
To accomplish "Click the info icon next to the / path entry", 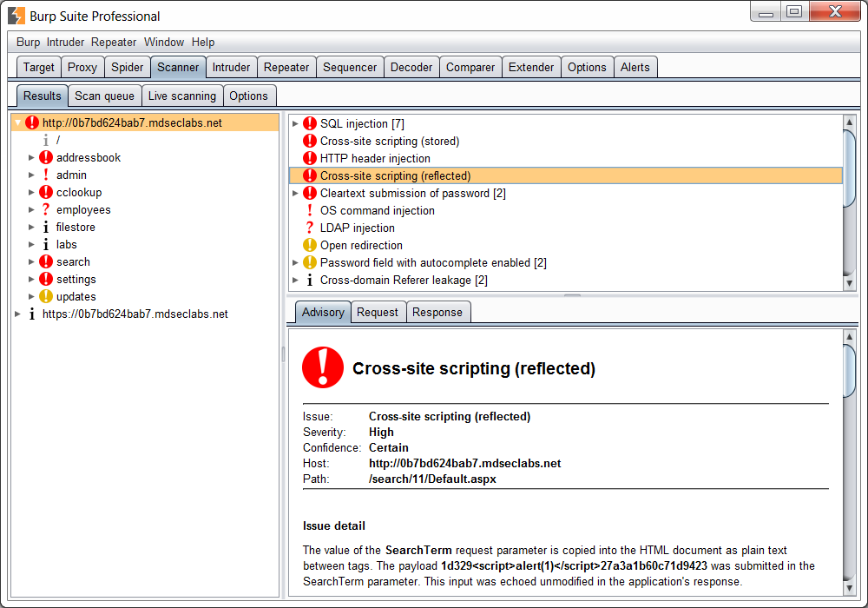I will [45, 140].
